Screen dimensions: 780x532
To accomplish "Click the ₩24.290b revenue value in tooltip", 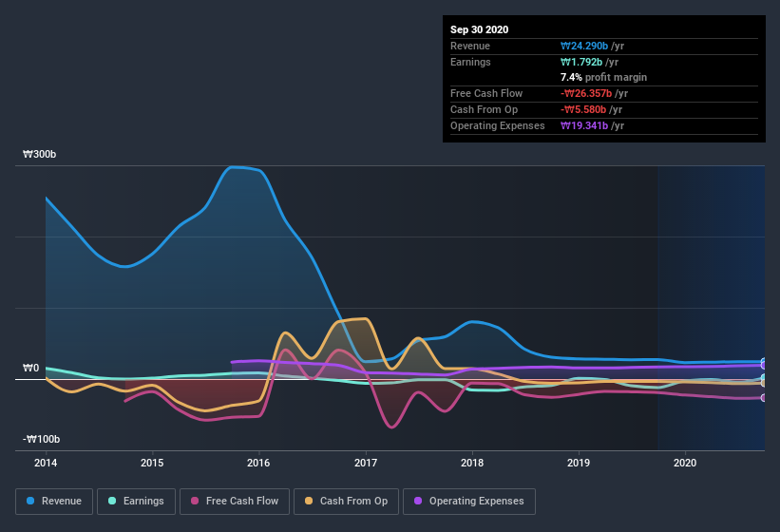I will [x=585, y=46].
